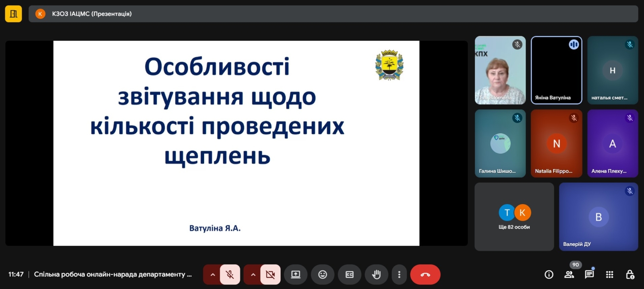The width and height of the screenshot is (644, 289).
Task: Expand audio settings chevron beside microphone
Action: click(x=213, y=275)
